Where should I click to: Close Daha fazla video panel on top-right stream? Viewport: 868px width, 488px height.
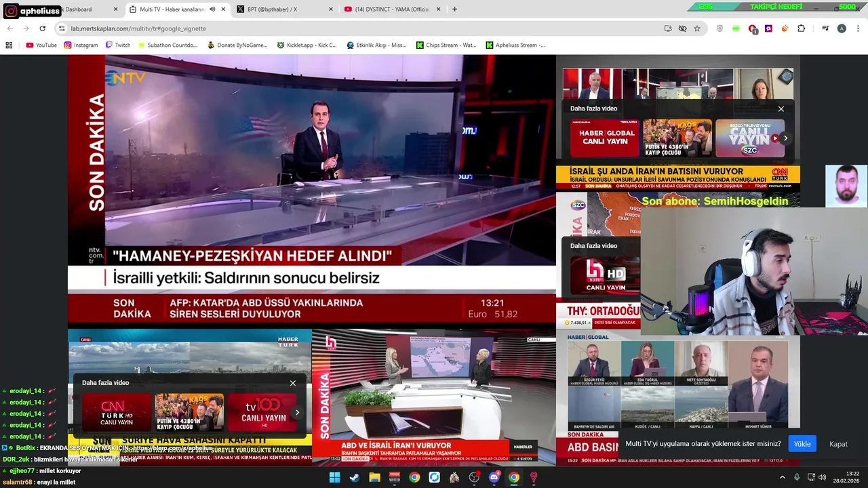(781, 108)
